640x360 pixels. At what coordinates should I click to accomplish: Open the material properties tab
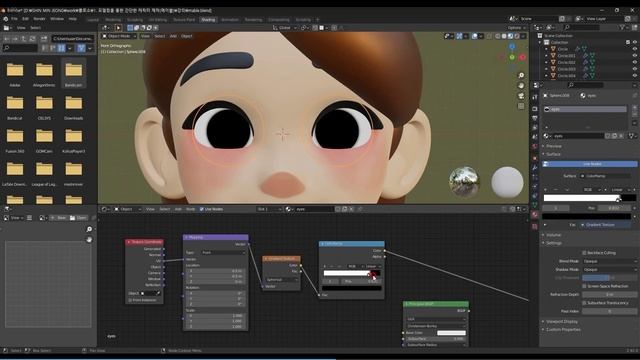pos(535,214)
